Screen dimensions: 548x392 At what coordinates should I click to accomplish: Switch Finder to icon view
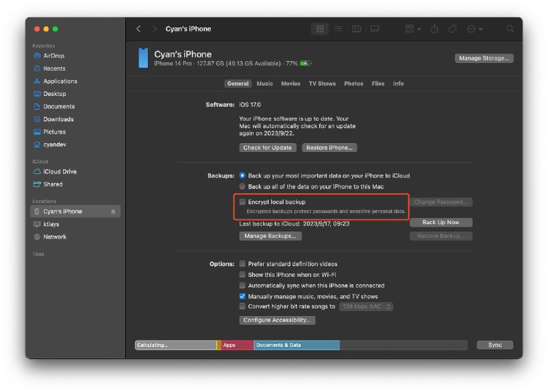pyautogui.click(x=320, y=29)
